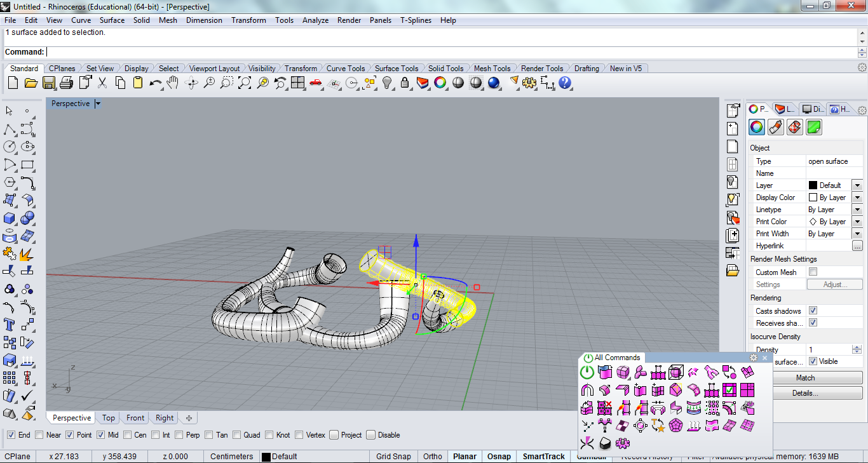Open the Surface menu
Screen dimensions: 868x463
[x=112, y=20]
